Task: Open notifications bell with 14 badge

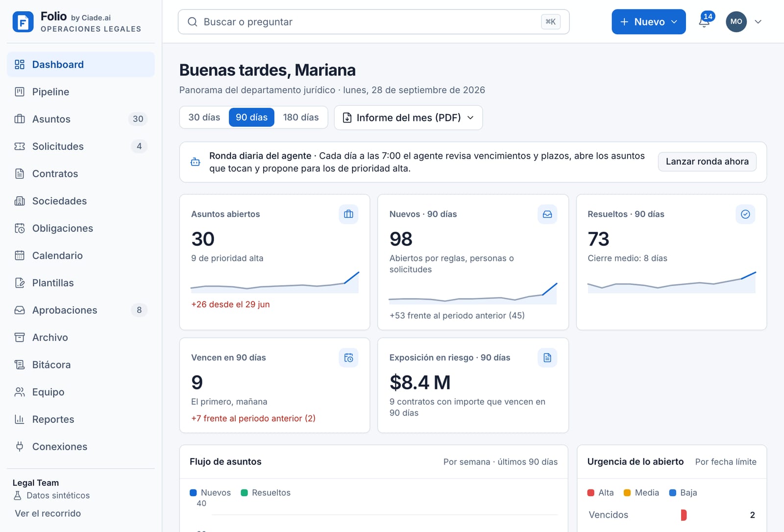Action: (705, 22)
